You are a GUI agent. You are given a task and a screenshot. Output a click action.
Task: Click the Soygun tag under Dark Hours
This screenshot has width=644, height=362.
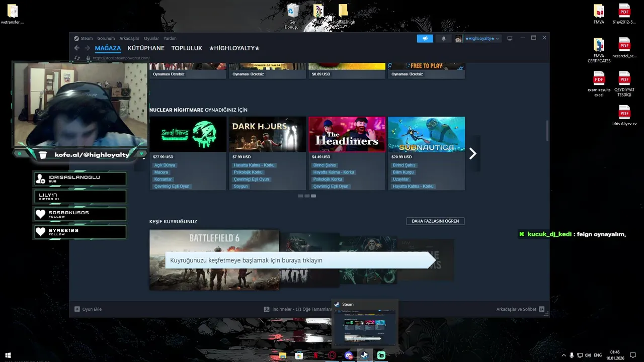[241, 187]
